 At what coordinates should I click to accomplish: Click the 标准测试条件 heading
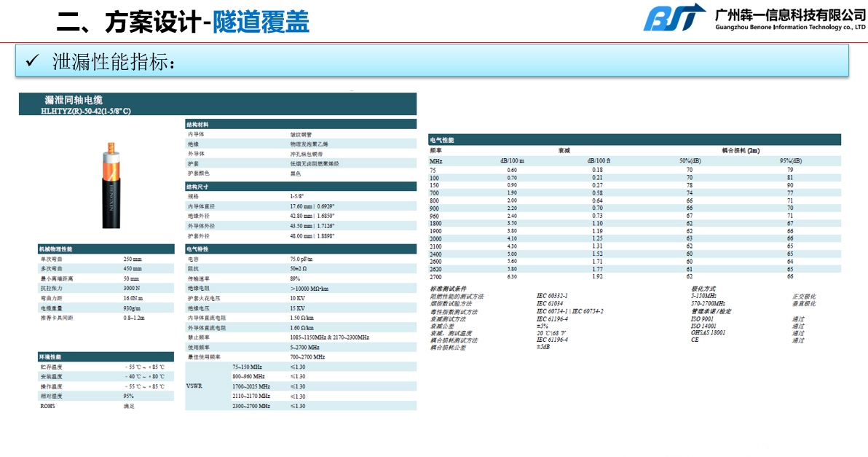(448, 289)
